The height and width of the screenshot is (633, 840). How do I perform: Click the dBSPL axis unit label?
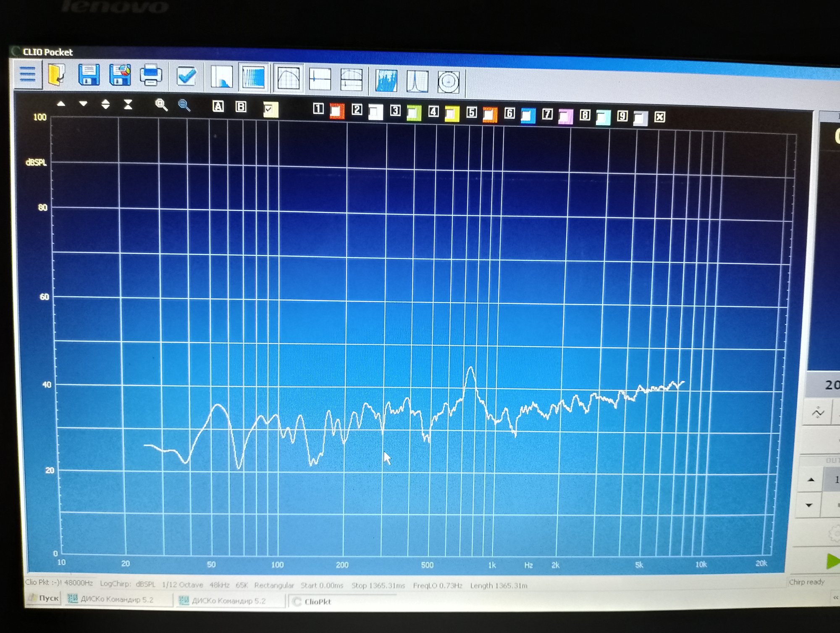(x=36, y=162)
